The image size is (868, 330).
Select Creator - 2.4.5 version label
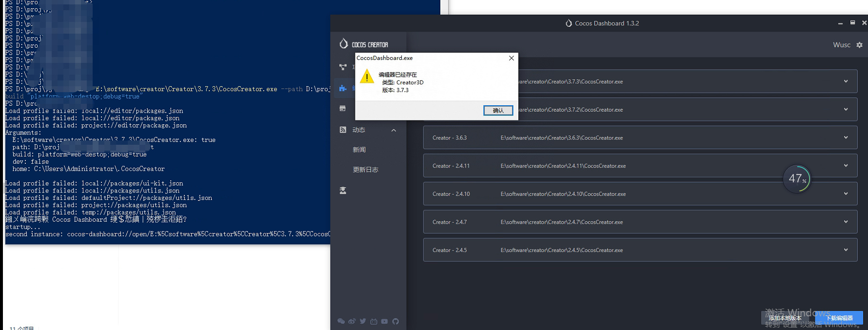(450, 250)
